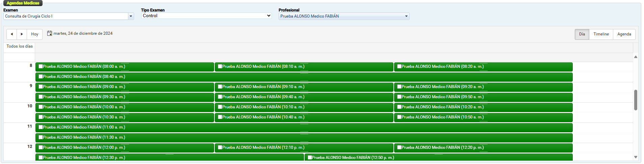Check the 08:00 a. m. appointment slot

(x=41, y=66)
